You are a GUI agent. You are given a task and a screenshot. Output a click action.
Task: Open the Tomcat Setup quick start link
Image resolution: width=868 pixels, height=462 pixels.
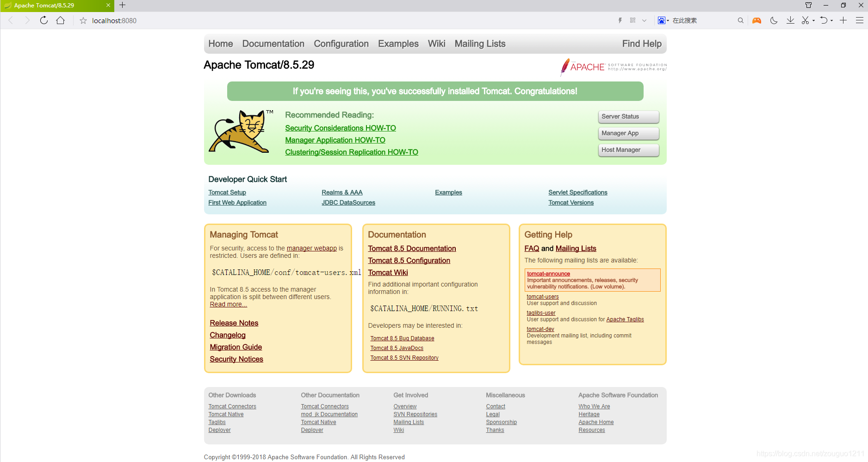click(x=227, y=193)
